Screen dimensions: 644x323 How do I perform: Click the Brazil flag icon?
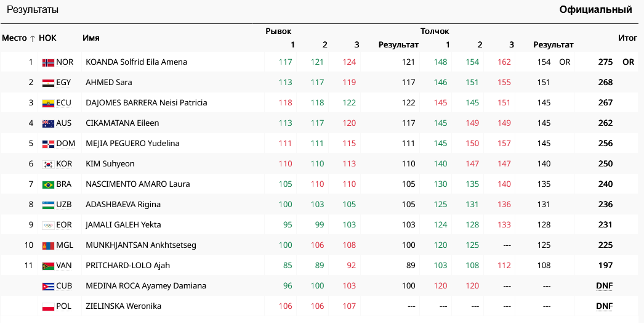tap(48, 184)
